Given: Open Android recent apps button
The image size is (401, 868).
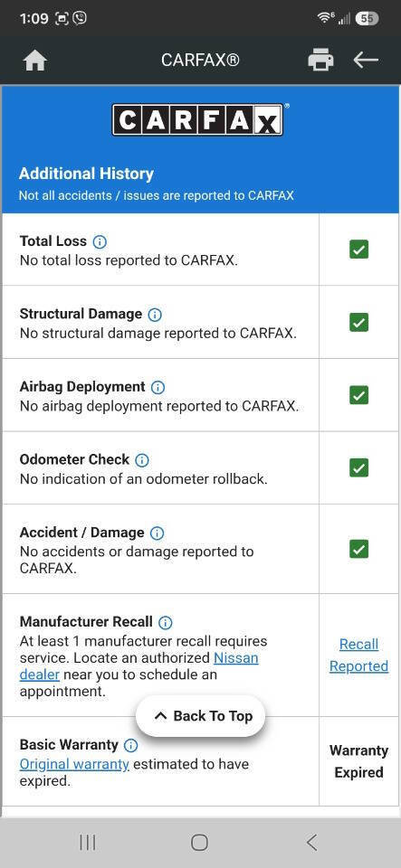Looking at the screenshot, I should (x=88, y=843).
